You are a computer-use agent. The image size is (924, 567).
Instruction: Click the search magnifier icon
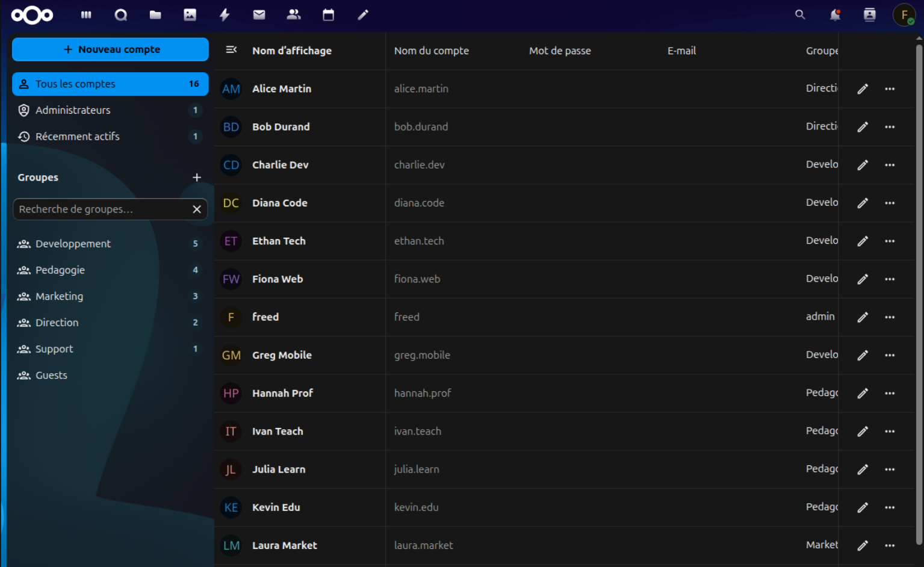click(800, 15)
